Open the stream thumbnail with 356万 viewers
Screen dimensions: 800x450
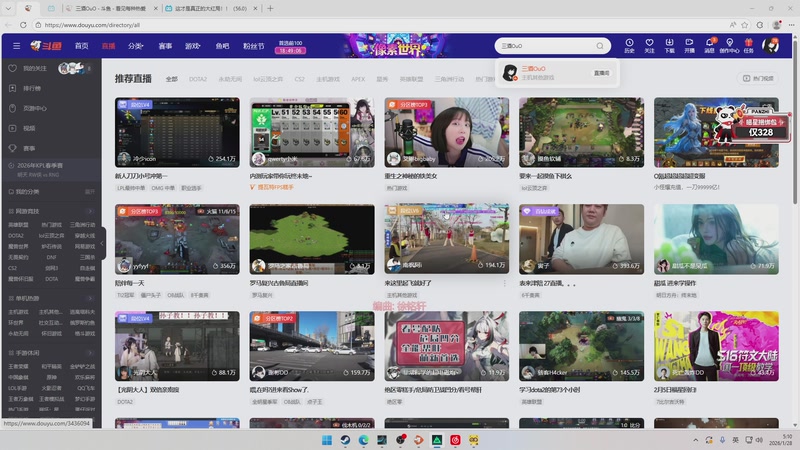pyautogui.click(x=177, y=239)
